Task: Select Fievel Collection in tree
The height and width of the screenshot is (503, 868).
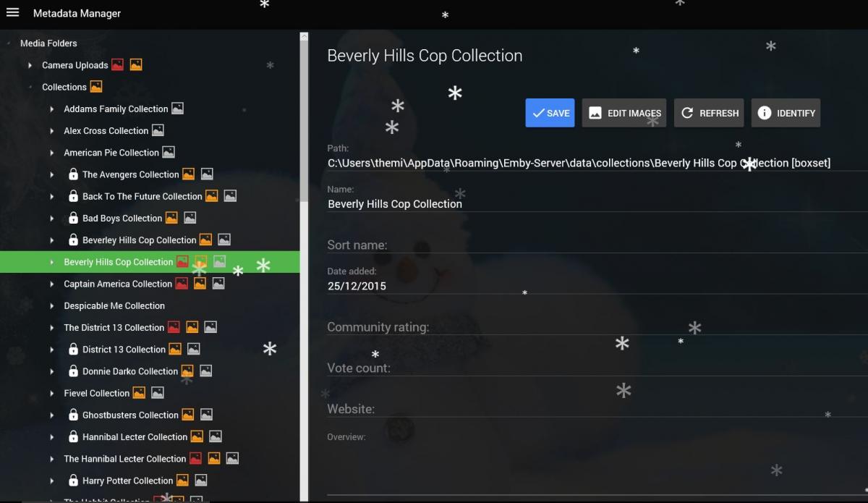Action: click(96, 393)
